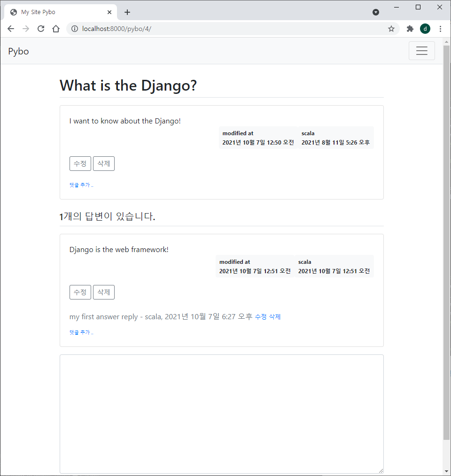Click text 'I want to know about the Django!'

pos(125,121)
